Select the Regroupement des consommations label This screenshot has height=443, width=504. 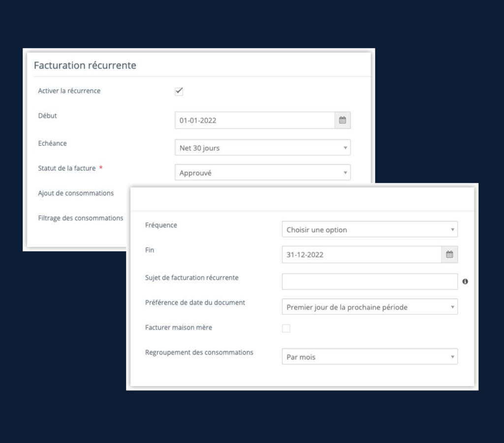[x=199, y=352]
